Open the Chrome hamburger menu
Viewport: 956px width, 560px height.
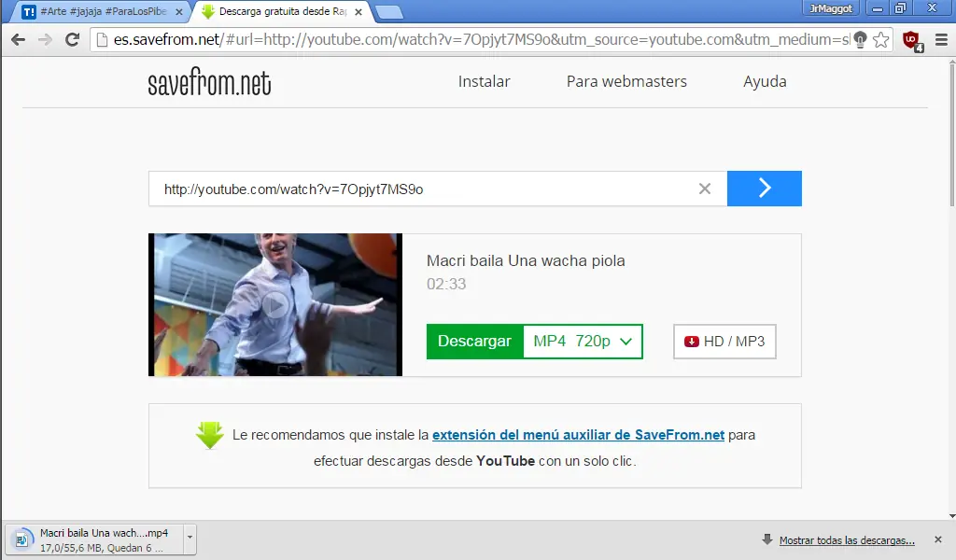[941, 39]
